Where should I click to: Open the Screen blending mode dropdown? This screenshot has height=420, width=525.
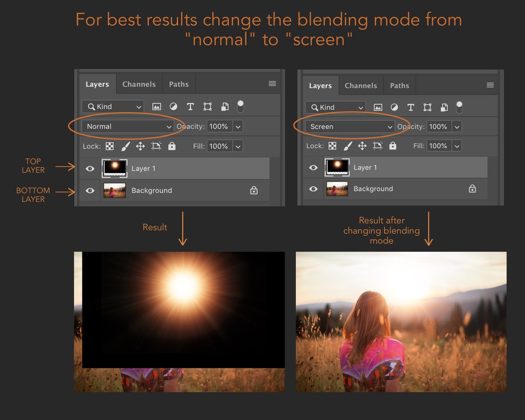tap(350, 126)
